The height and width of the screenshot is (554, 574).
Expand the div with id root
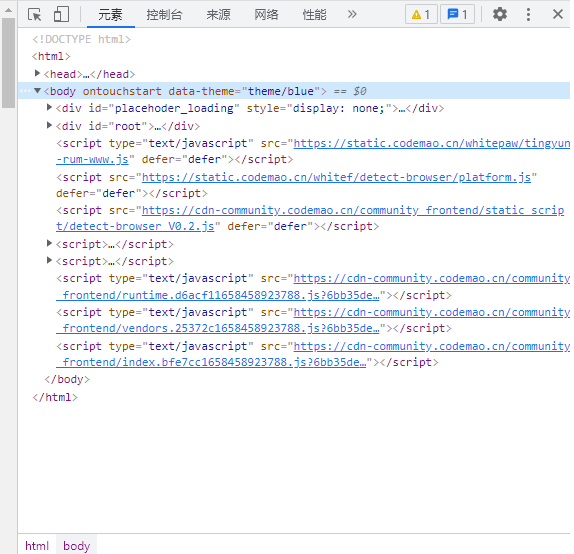click(x=49, y=126)
